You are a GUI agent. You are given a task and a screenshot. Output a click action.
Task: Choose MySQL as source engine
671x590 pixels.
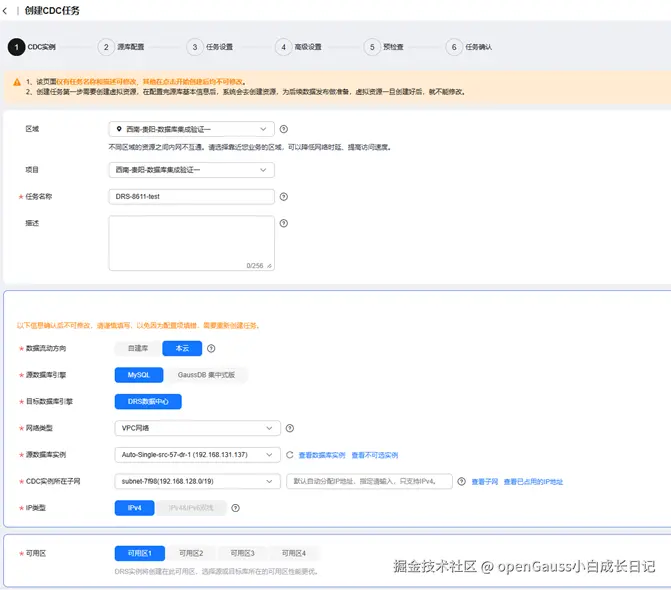point(139,375)
